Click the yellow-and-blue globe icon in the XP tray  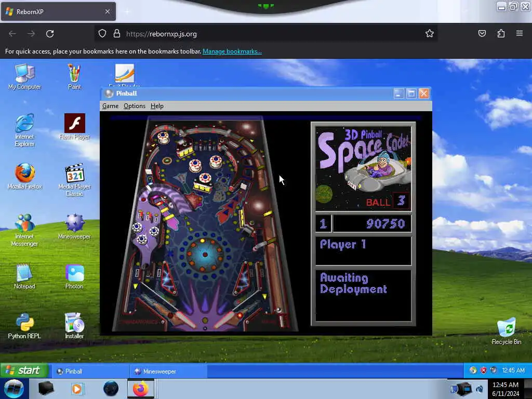click(x=473, y=370)
